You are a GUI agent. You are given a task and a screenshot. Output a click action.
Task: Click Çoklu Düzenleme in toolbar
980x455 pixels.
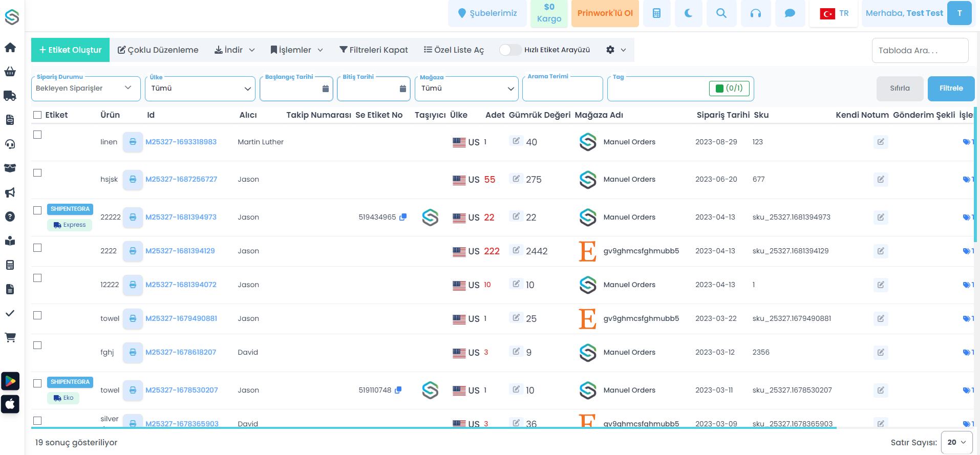(158, 50)
